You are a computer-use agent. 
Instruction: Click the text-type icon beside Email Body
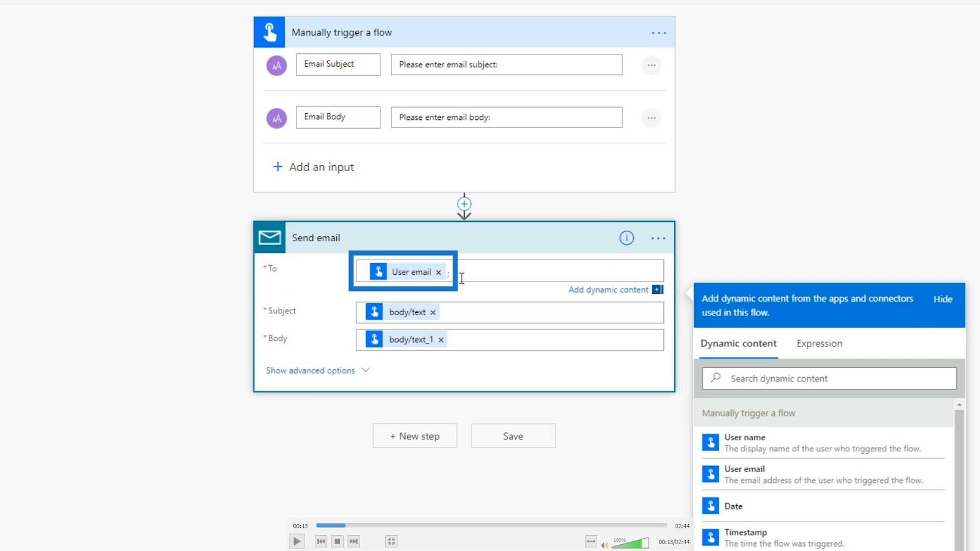click(x=276, y=118)
